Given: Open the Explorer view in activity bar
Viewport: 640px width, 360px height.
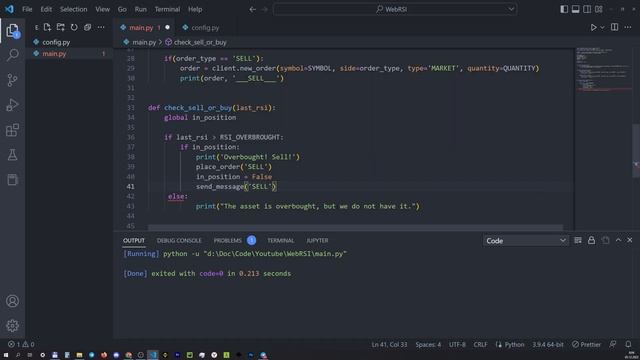Looking at the screenshot, I should 13,30.
